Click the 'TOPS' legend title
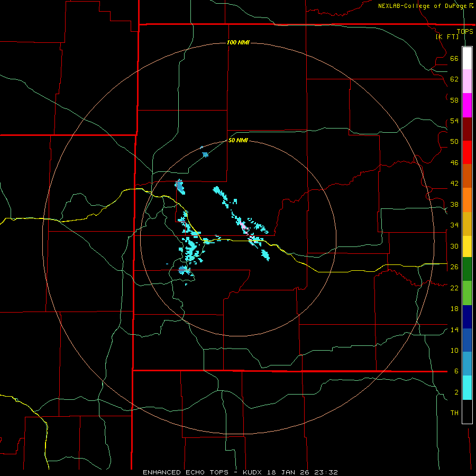This screenshot has width=476, height=476. tap(465, 31)
